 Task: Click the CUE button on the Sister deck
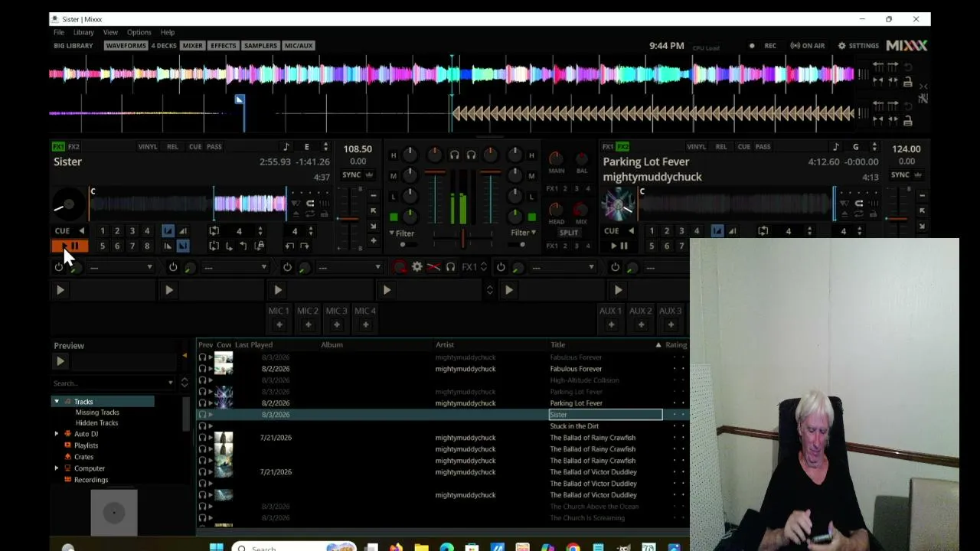coord(62,230)
